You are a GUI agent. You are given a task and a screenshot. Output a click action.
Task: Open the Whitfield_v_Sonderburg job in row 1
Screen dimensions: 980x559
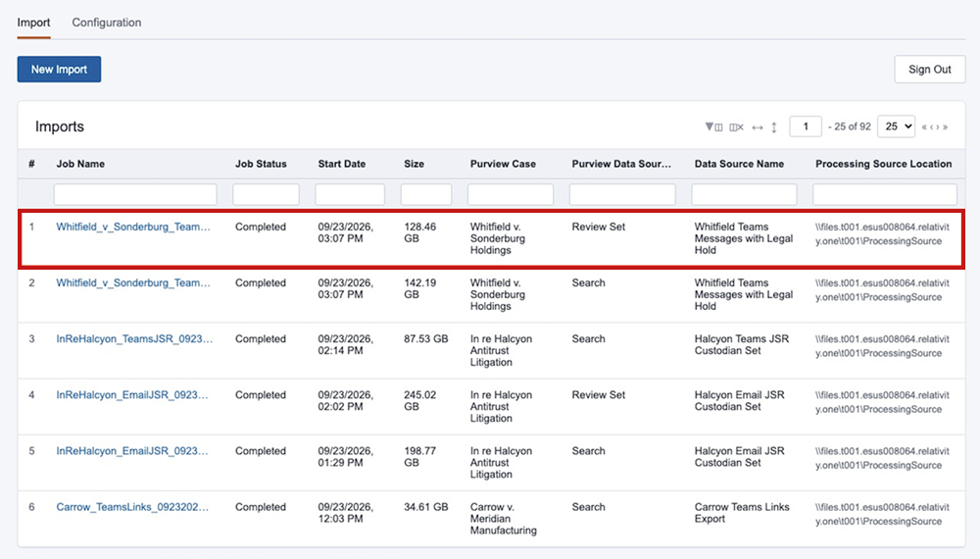click(133, 227)
